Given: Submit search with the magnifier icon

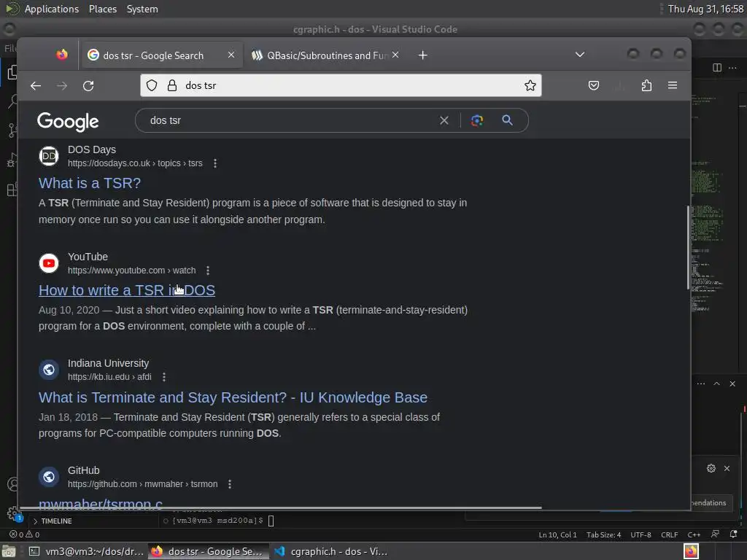Looking at the screenshot, I should tap(508, 120).
